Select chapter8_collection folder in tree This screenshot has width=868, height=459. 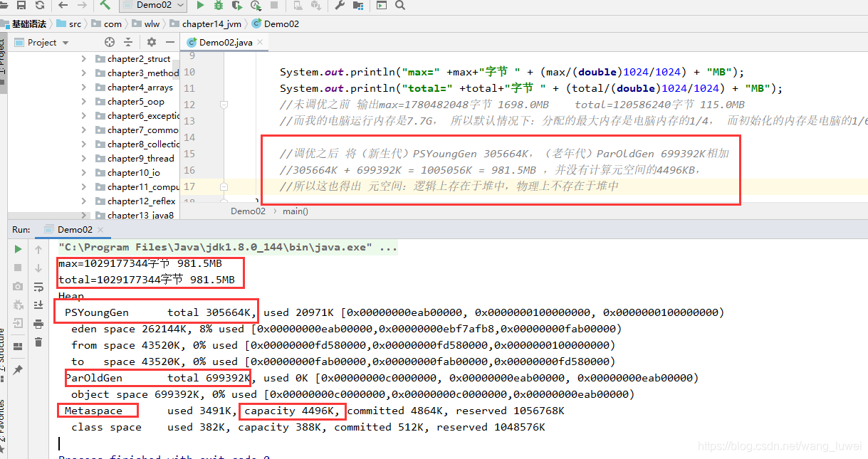tap(137, 144)
